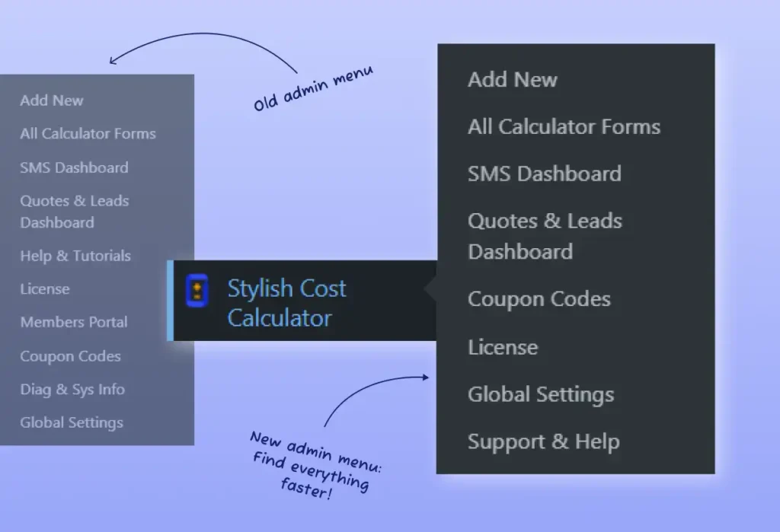The height and width of the screenshot is (532, 780).
Task: Open Support & Help menu entry
Action: click(x=544, y=442)
